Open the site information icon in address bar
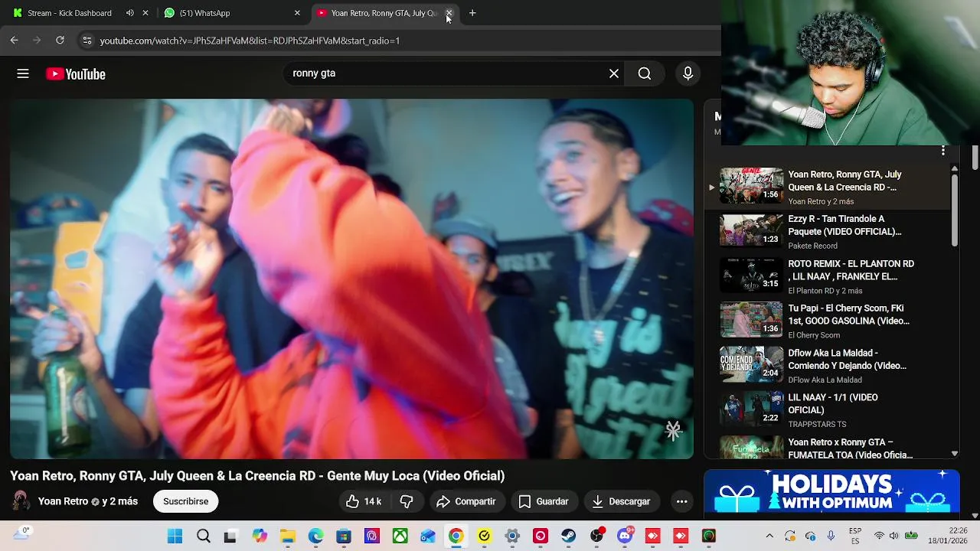Viewport: 980px width, 551px height. [87, 41]
